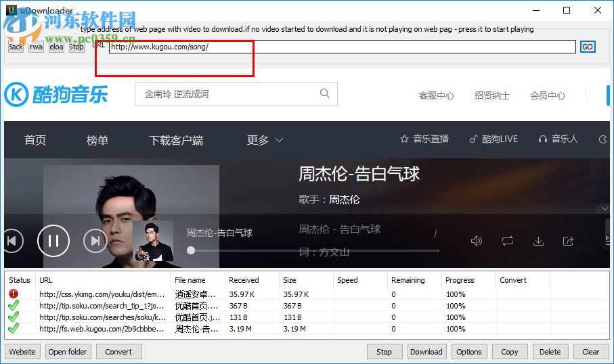Screen dimensions: 614x364
Task: Open 会员中心 link
Action: pos(548,95)
